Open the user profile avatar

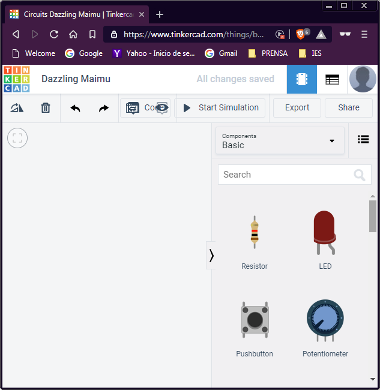(x=363, y=79)
